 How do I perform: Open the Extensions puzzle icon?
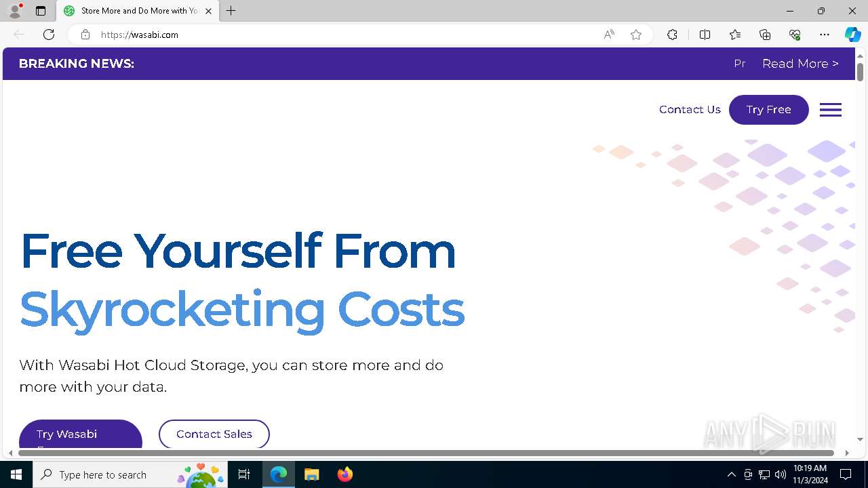pyautogui.click(x=672, y=35)
